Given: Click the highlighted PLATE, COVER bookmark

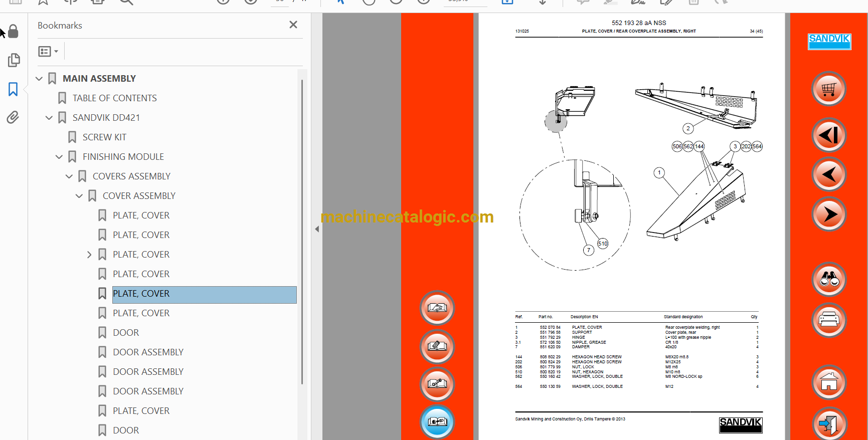Looking at the screenshot, I should click(204, 294).
